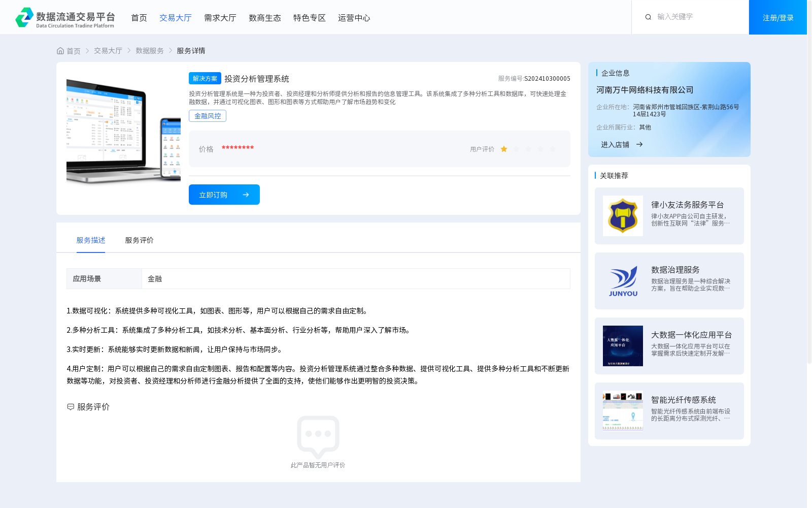Image resolution: width=812 pixels, height=508 pixels.
Task: Click breadcrumb 服务详情 text
Action: (x=191, y=51)
